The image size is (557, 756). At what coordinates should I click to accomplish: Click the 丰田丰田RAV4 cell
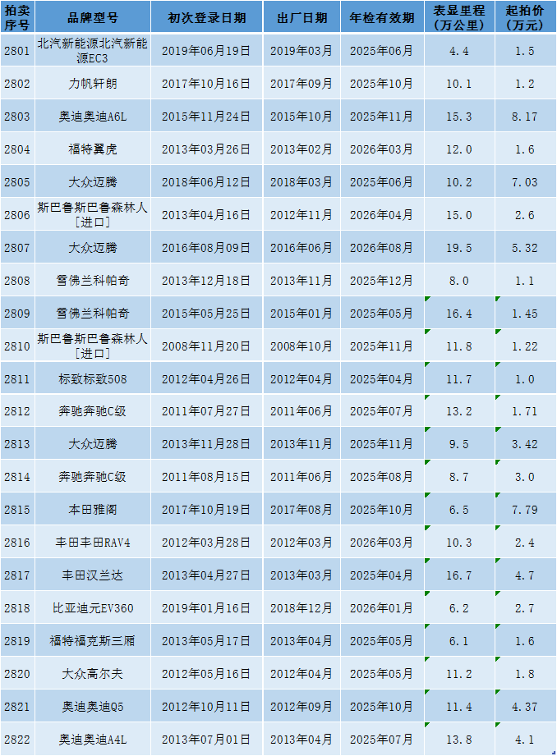(93, 543)
